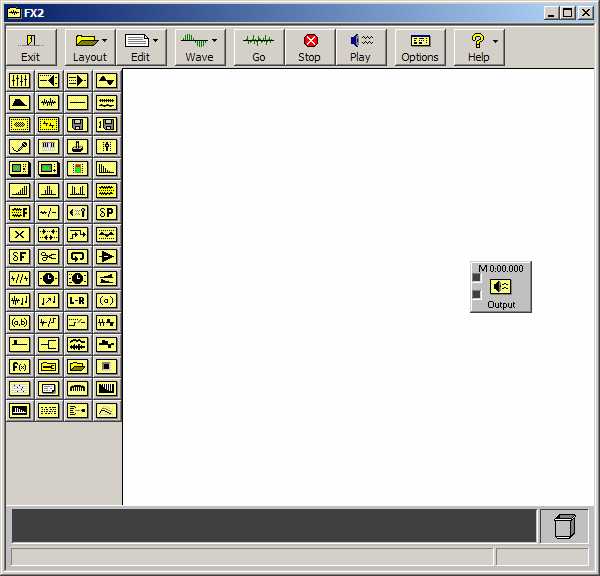Stop processing with the Stop button

click(310, 47)
